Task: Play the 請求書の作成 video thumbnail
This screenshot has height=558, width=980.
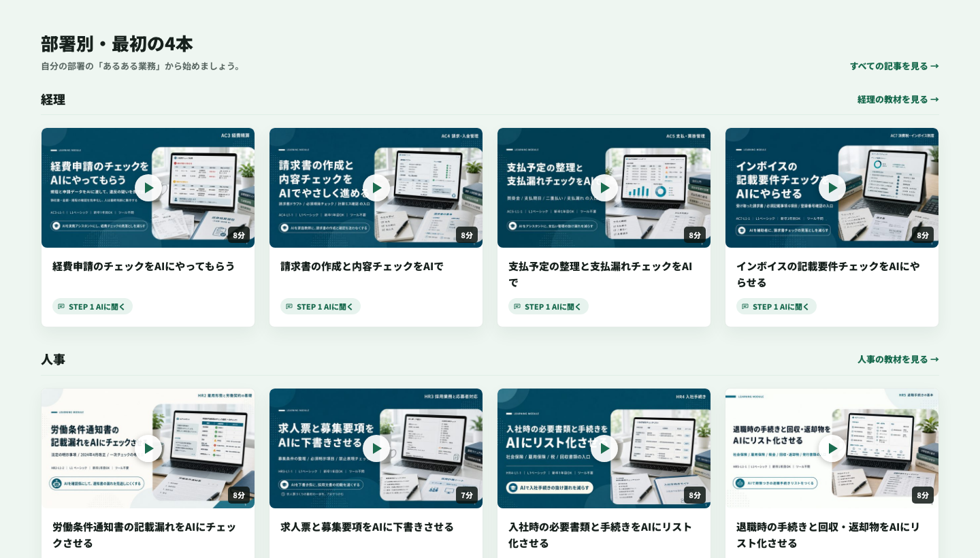Action: [376, 188]
